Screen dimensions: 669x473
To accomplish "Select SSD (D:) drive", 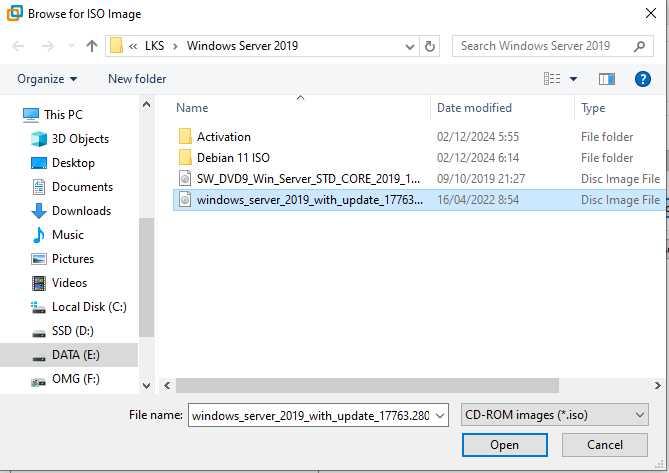I will click(x=73, y=331).
